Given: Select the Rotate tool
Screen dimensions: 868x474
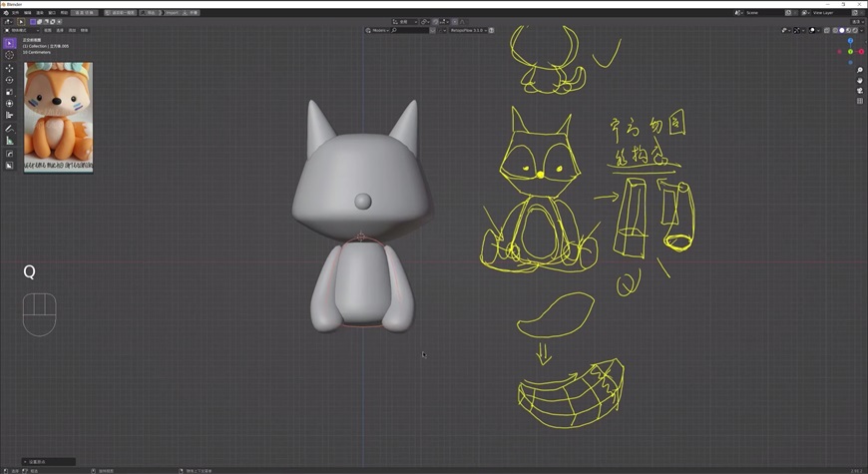Looking at the screenshot, I should (x=9, y=80).
